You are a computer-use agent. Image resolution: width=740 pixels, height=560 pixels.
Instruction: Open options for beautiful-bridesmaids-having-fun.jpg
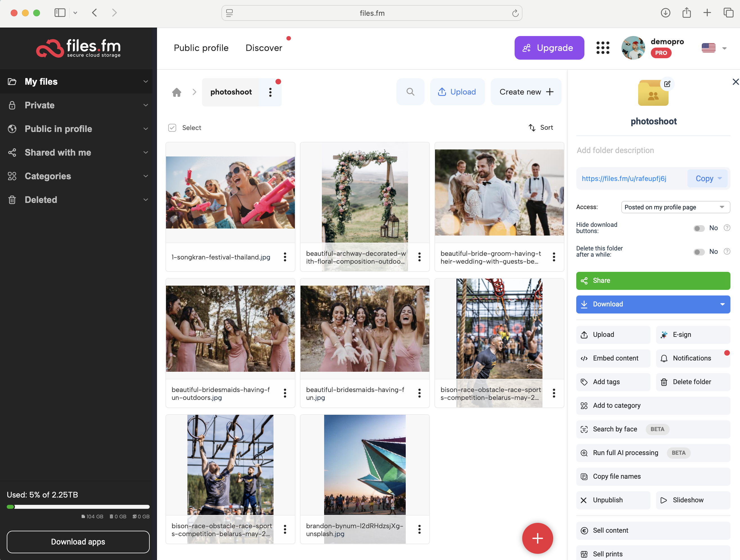(420, 393)
